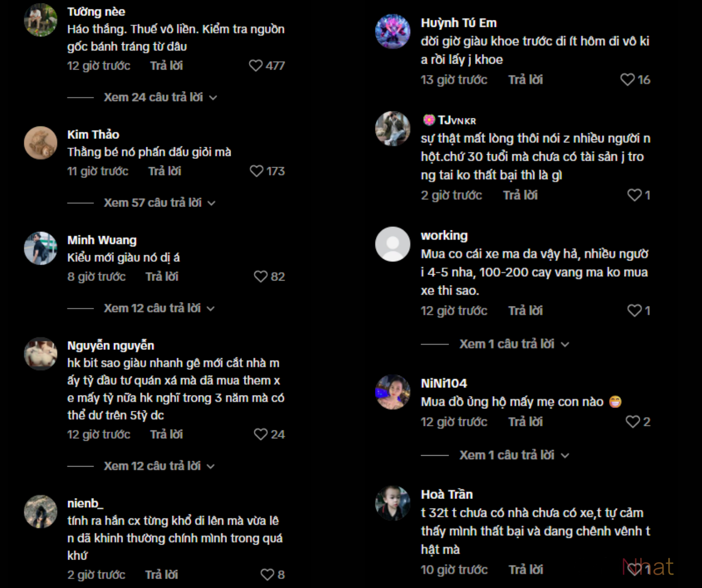
Task: Expand the 1 reply under NiNi104's comment
Action: [513, 455]
